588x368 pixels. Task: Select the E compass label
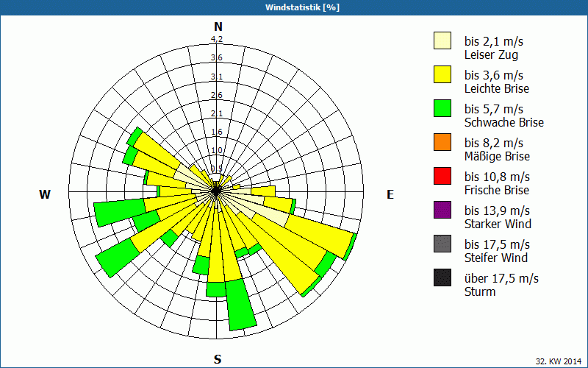[390, 194]
